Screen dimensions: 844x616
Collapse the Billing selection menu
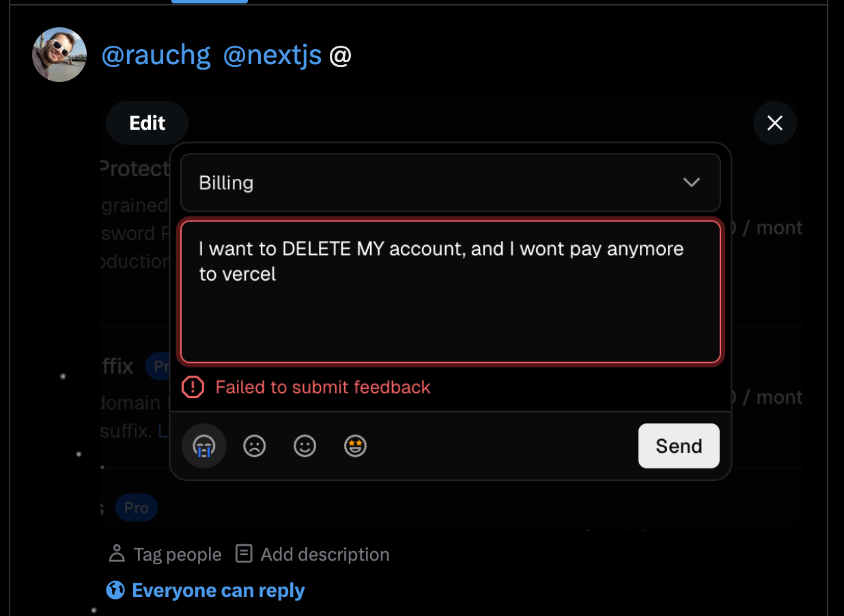[x=450, y=182]
